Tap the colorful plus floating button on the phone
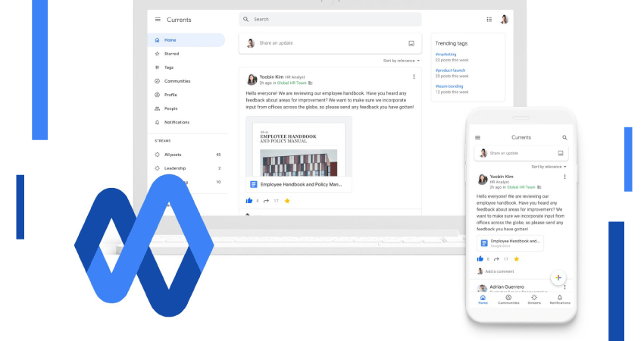Image resolution: width=644 pixels, height=341 pixels. [557, 277]
